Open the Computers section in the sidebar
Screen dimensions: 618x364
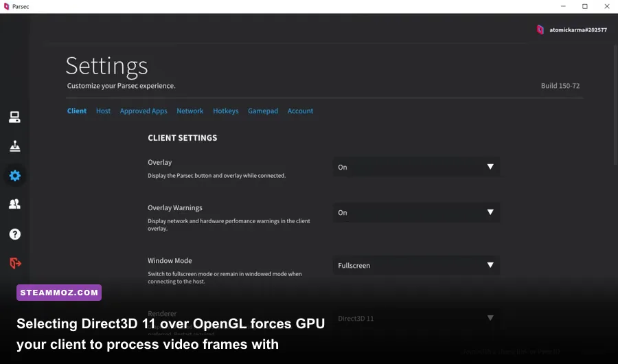(x=14, y=117)
